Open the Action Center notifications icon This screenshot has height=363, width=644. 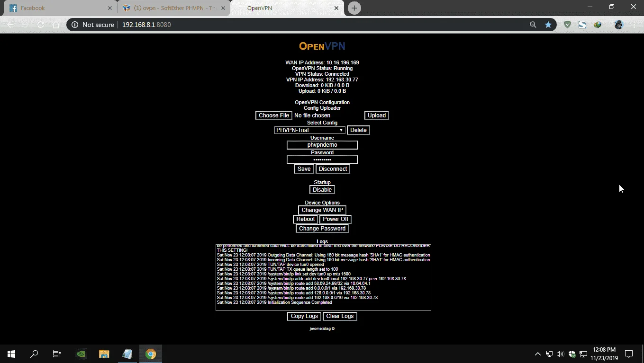coord(629,354)
